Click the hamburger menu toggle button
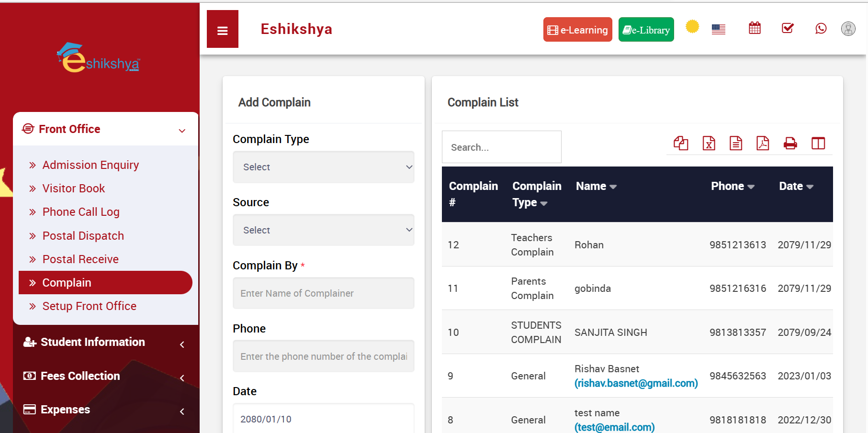The width and height of the screenshot is (868, 433). coord(222,30)
